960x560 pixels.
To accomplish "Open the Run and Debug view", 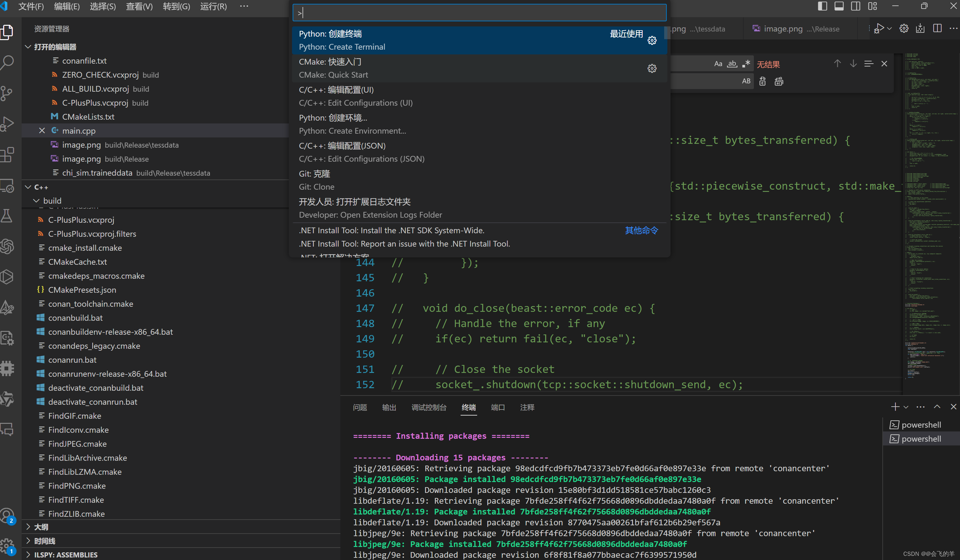I will coord(7,124).
